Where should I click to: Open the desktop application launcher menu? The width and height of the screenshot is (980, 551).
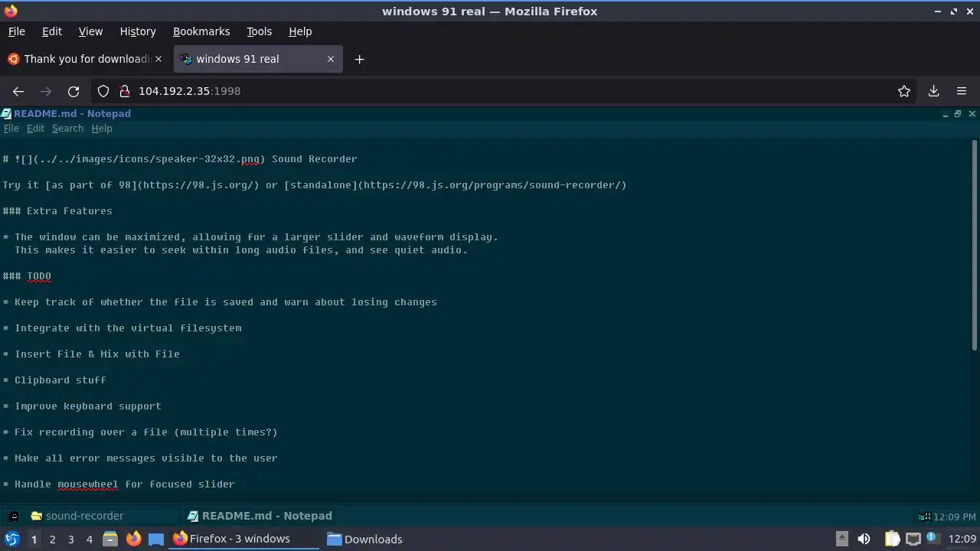(x=12, y=539)
